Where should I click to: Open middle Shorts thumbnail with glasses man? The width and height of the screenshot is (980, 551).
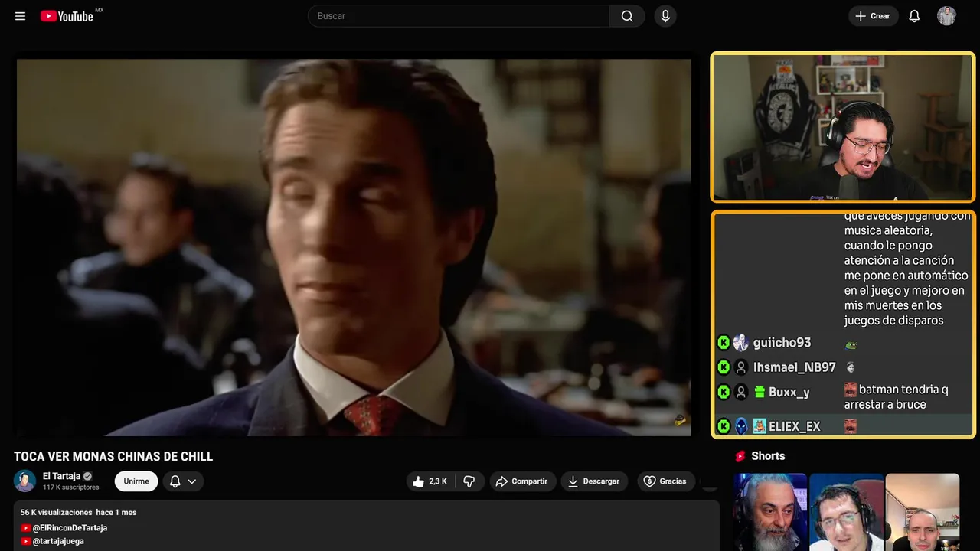pyautogui.click(x=846, y=512)
